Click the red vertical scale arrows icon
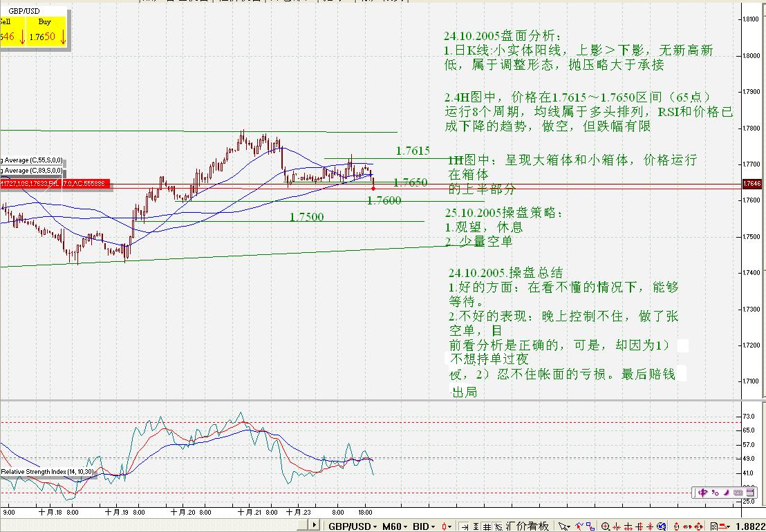 point(677,526)
